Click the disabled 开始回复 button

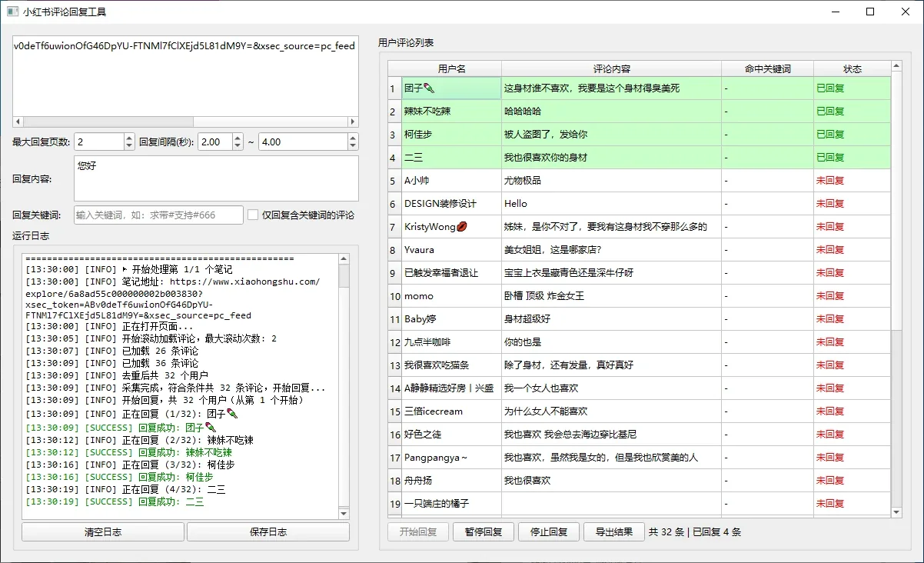[418, 532]
